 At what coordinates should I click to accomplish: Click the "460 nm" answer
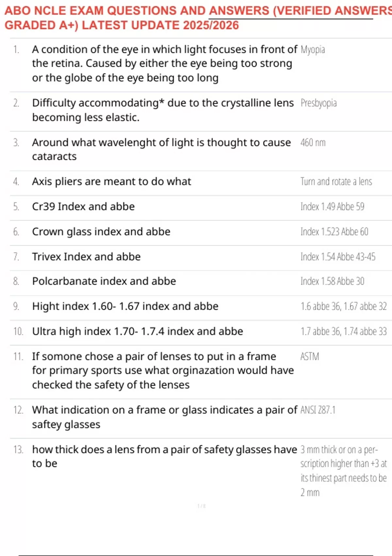pyautogui.click(x=313, y=143)
